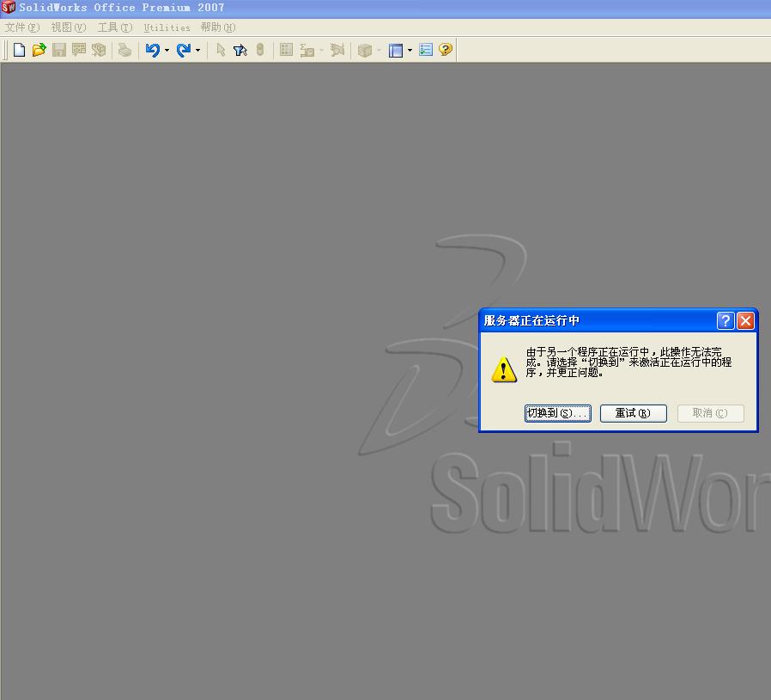Create a new document with New icon
The image size is (771, 700).
tap(19, 50)
